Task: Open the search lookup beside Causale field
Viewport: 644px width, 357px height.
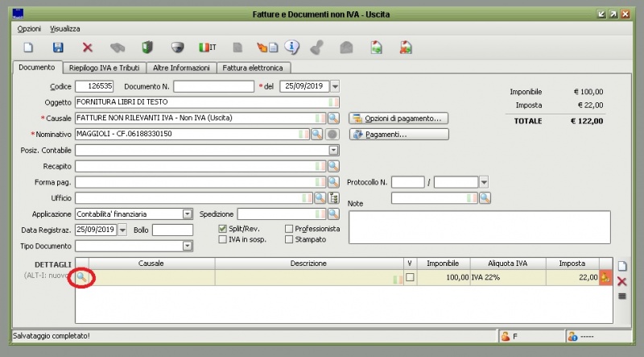Action: click(x=332, y=118)
